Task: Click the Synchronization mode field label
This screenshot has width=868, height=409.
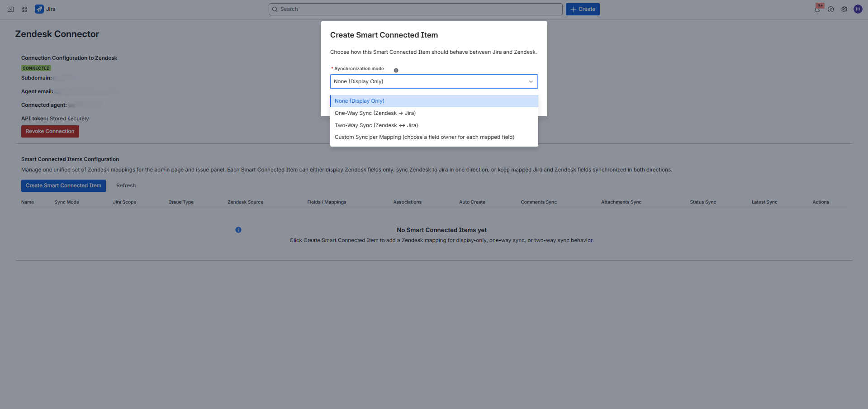Action: 359,69
